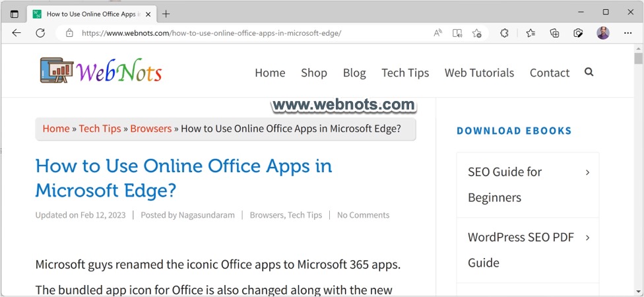Screen dimensions: 644x297
Task: Select the 'How to Use Online Office Apps' tab
Action: (92, 14)
